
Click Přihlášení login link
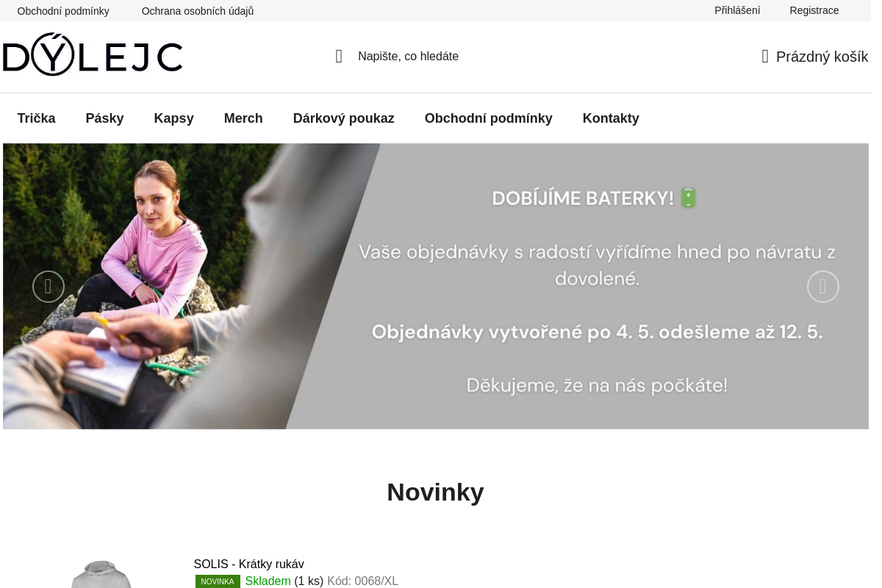737,10
